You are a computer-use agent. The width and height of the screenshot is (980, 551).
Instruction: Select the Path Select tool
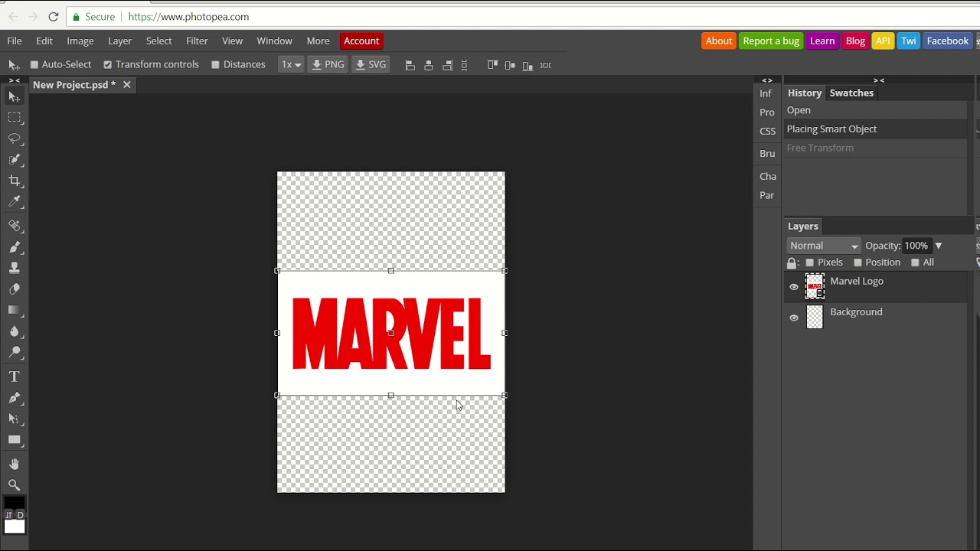(x=14, y=419)
